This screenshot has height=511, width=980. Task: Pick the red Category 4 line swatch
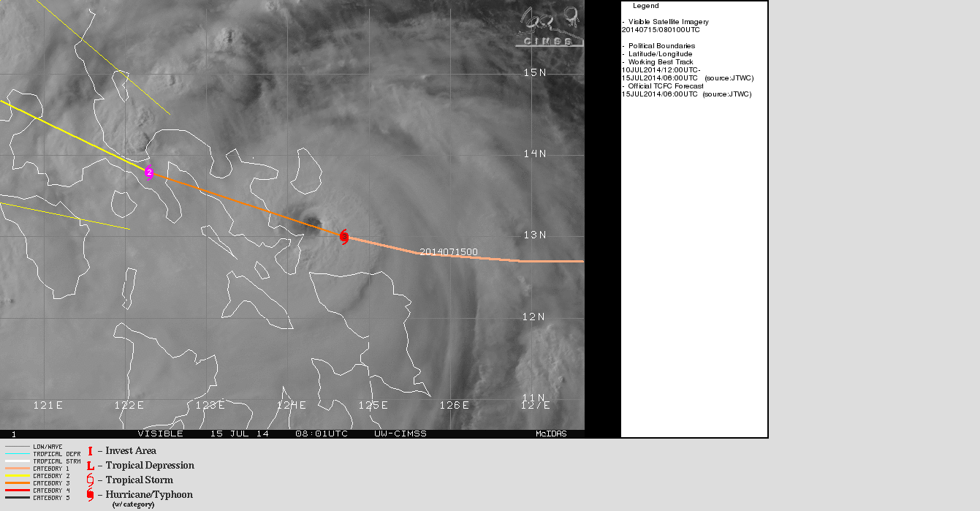tap(18, 491)
